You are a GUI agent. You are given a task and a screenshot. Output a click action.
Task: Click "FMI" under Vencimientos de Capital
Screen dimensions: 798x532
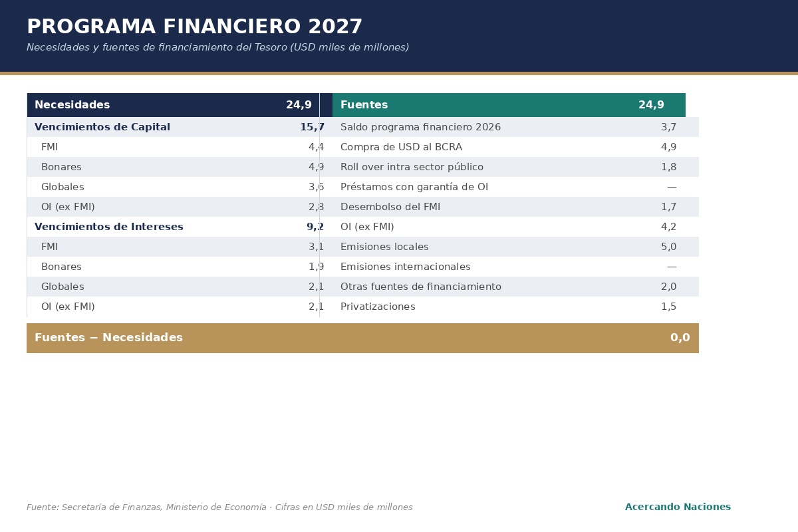(x=50, y=147)
